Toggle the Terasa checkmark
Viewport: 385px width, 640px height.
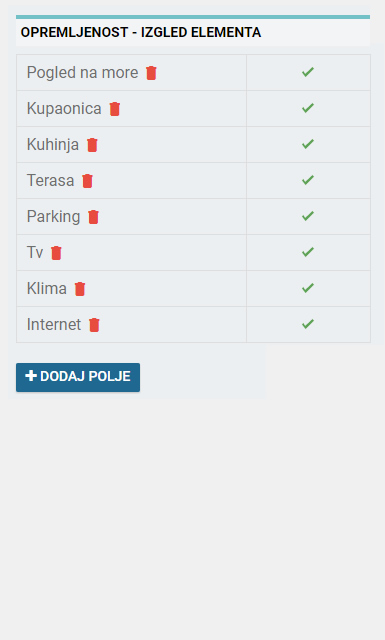click(308, 180)
